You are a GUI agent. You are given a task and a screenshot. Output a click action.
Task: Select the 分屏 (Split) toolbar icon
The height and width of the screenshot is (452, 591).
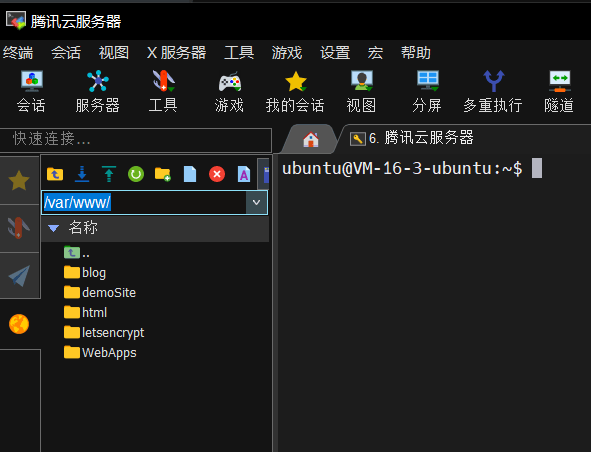[427, 92]
